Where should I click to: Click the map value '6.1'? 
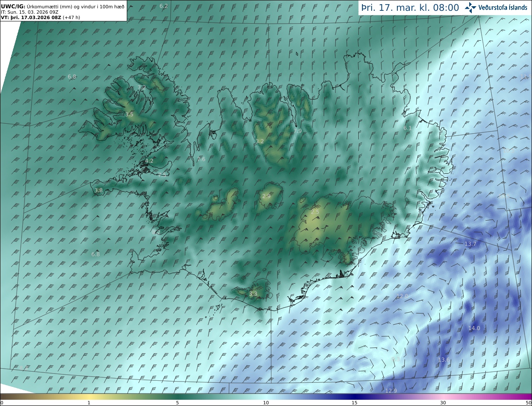pyautogui.click(x=407, y=128)
